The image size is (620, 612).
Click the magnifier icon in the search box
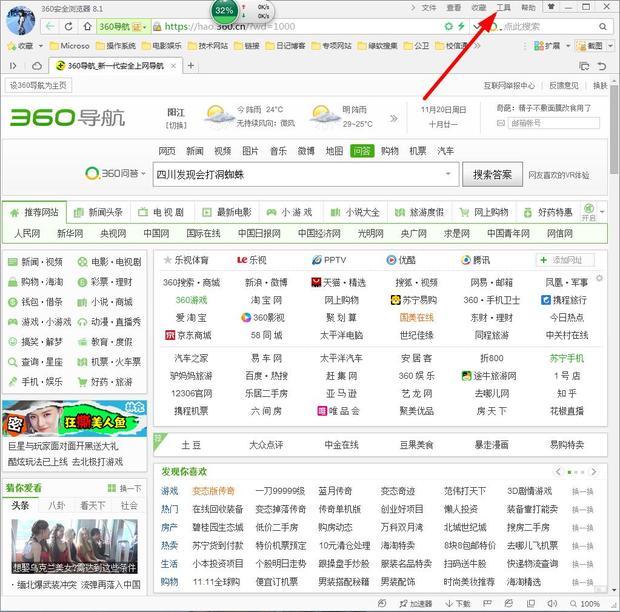coord(603,26)
